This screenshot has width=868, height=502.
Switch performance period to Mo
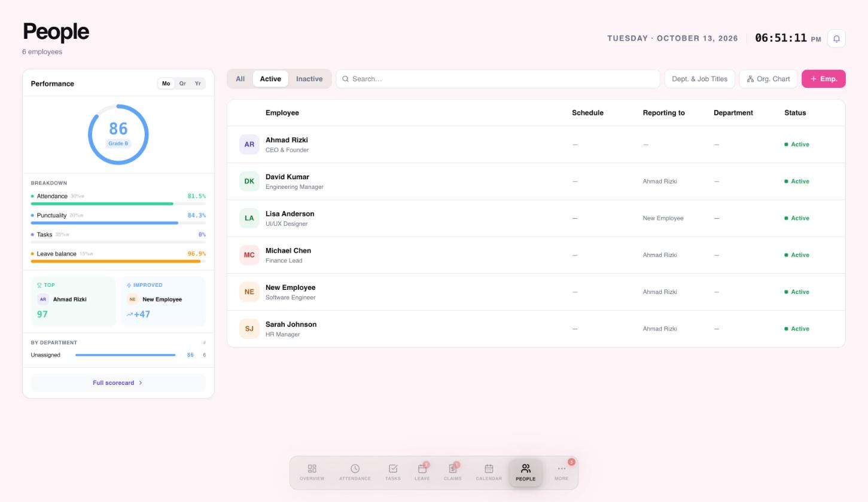coord(166,84)
